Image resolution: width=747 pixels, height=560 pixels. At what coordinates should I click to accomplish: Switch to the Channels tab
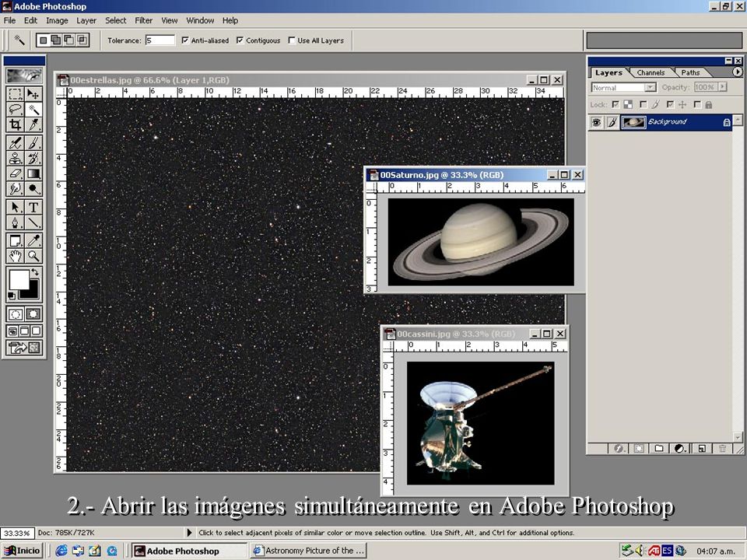651,73
